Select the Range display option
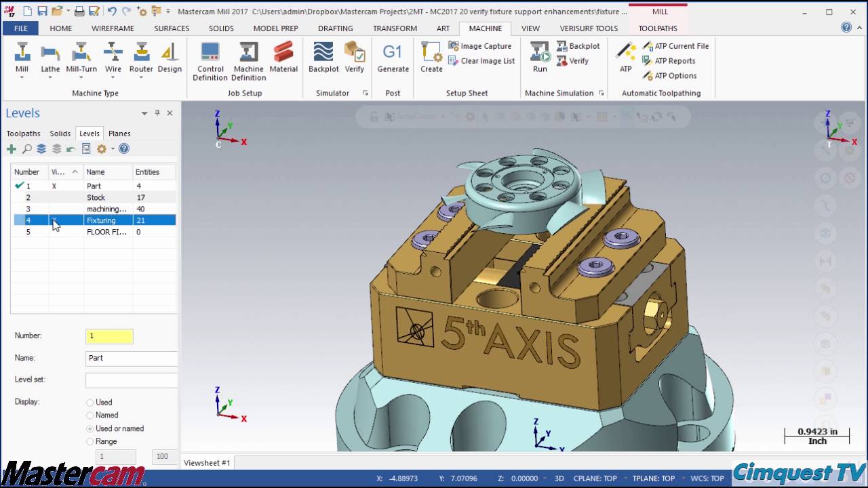868x488 pixels. [90, 442]
